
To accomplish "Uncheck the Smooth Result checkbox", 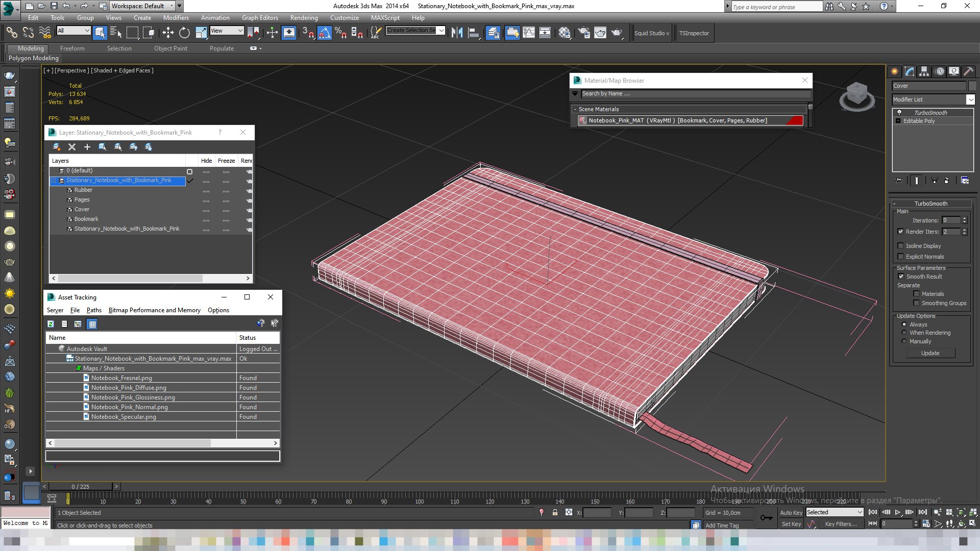I will [901, 277].
